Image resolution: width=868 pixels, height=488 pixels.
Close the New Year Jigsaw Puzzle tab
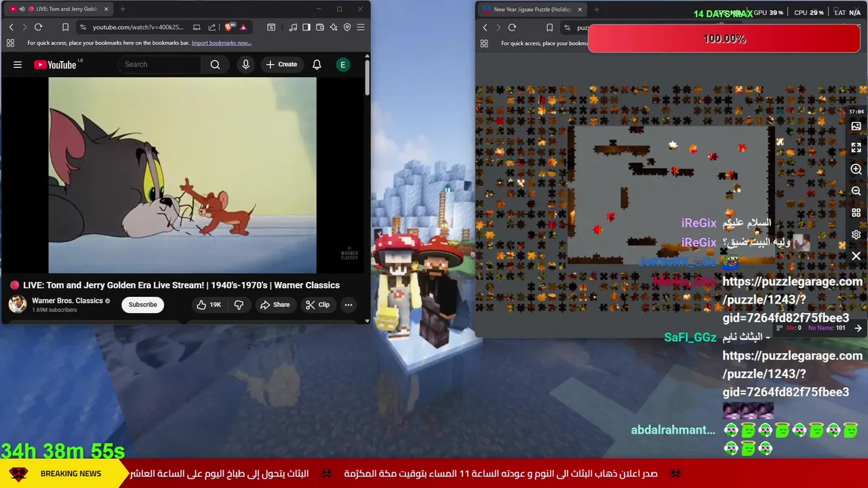pos(580,9)
